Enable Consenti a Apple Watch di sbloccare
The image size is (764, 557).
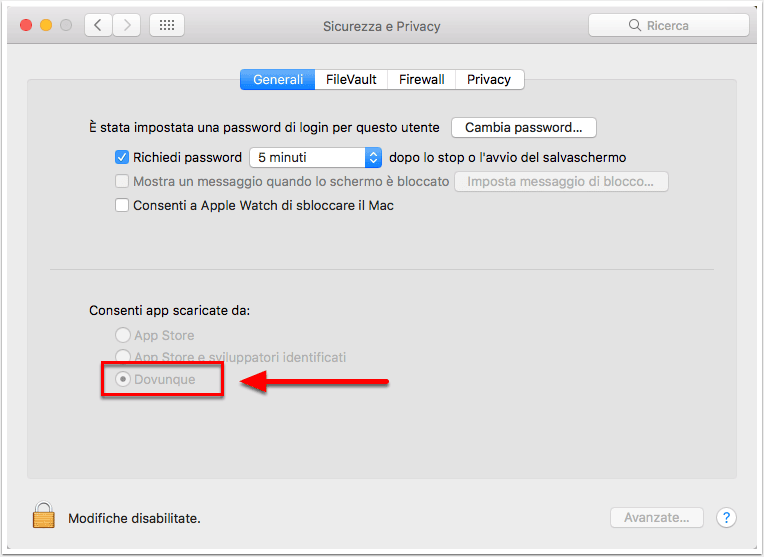(x=122, y=205)
